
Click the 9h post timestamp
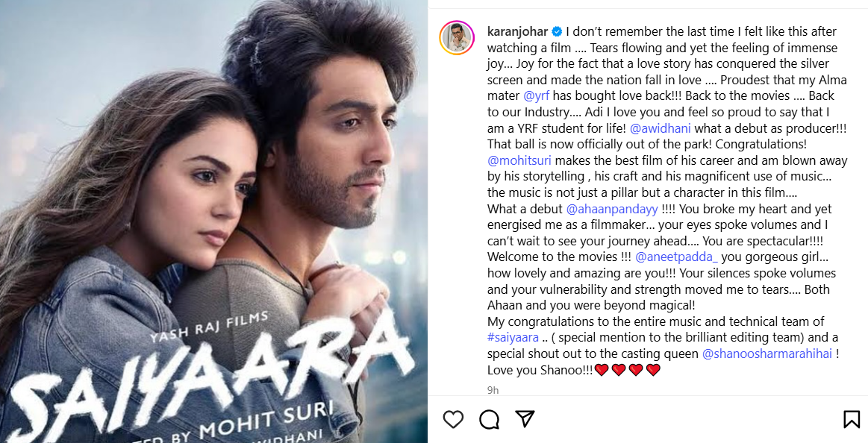pos(493,391)
